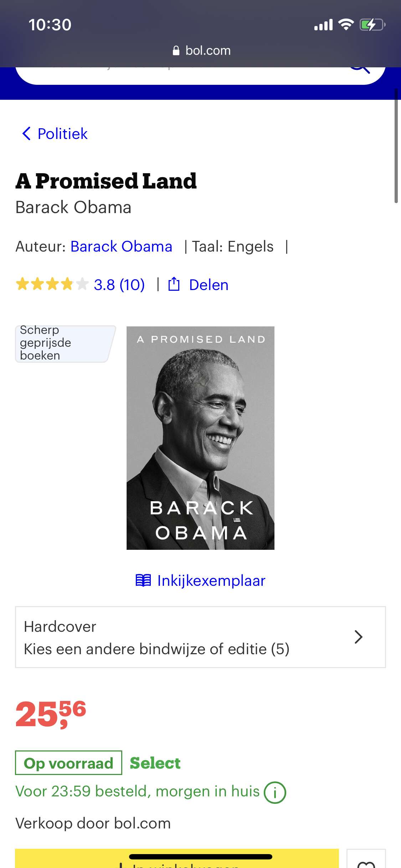Image resolution: width=401 pixels, height=868 pixels.
Task: Tap the padlock icon in address bar
Action: (x=176, y=51)
